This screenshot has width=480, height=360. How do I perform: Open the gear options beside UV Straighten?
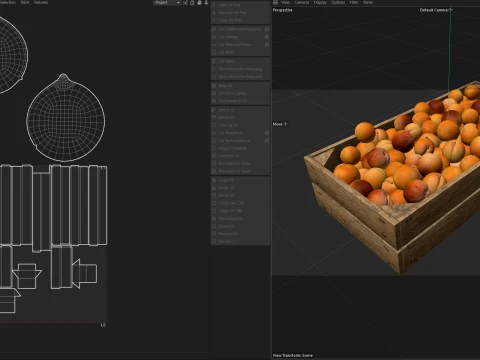click(x=267, y=133)
